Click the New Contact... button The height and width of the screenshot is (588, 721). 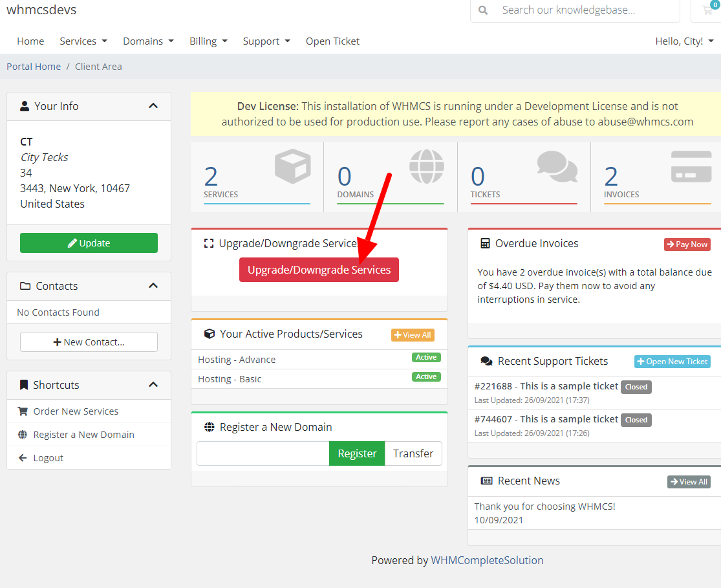coord(89,342)
